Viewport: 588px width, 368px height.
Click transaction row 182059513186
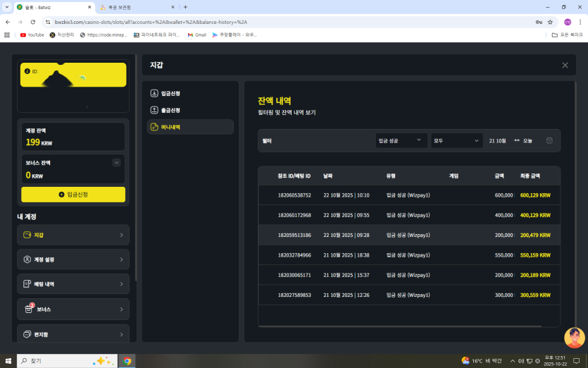click(408, 235)
